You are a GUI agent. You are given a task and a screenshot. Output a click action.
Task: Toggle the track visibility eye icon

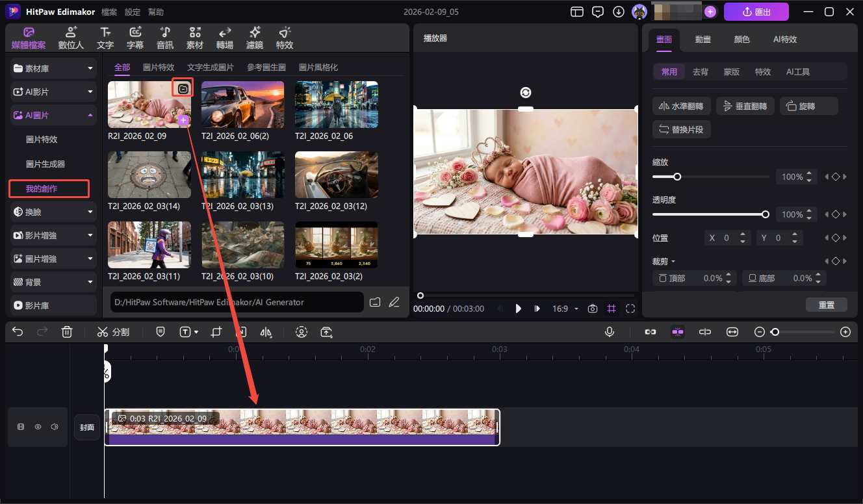click(x=38, y=426)
